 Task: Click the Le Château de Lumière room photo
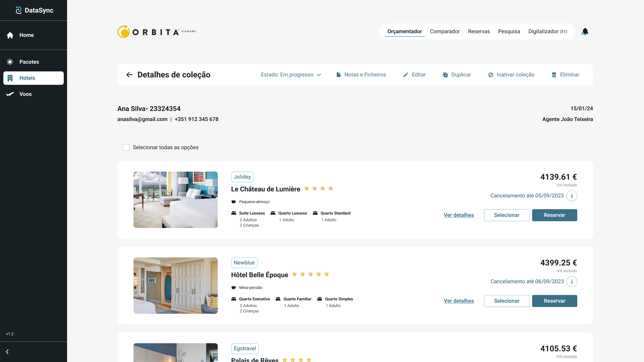(175, 200)
